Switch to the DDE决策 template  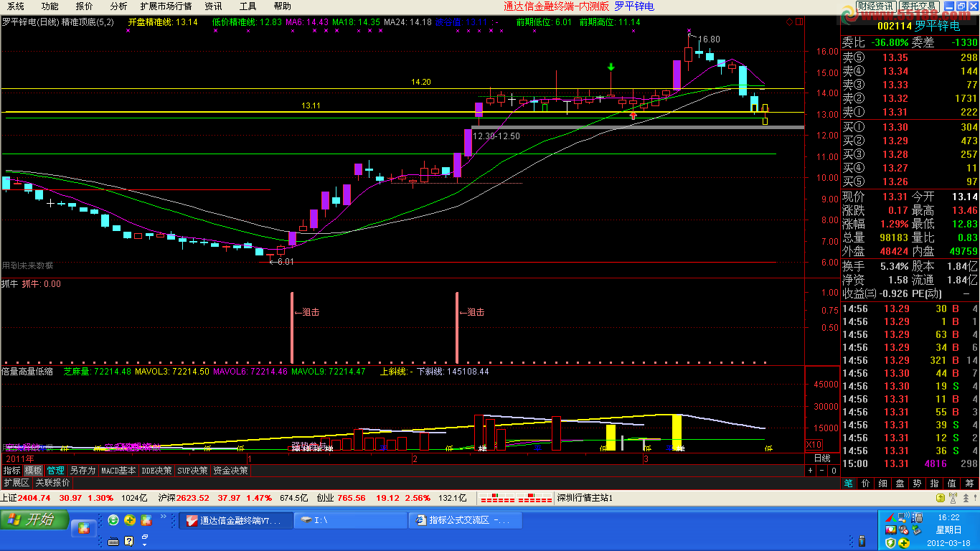pyautogui.click(x=157, y=471)
